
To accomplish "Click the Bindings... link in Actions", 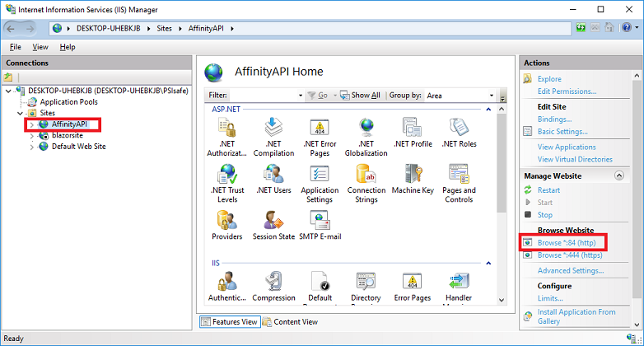I will tap(555, 119).
